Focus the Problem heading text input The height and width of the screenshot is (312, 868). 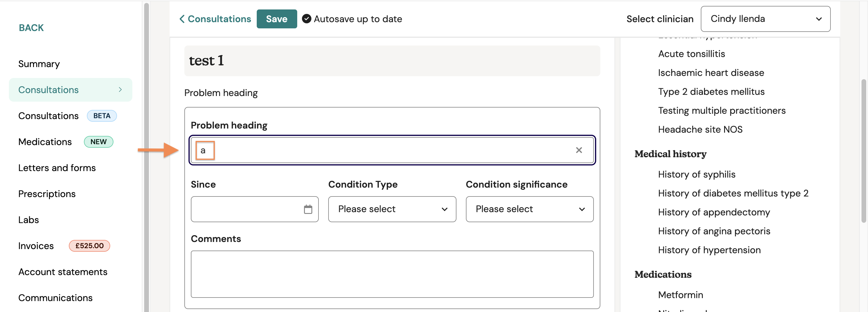392,150
